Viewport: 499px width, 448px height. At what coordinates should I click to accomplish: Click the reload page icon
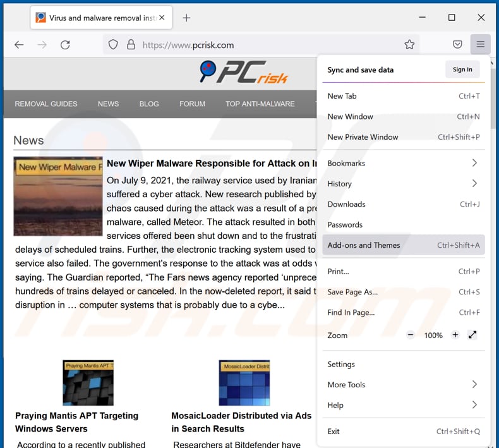pyautogui.click(x=65, y=45)
